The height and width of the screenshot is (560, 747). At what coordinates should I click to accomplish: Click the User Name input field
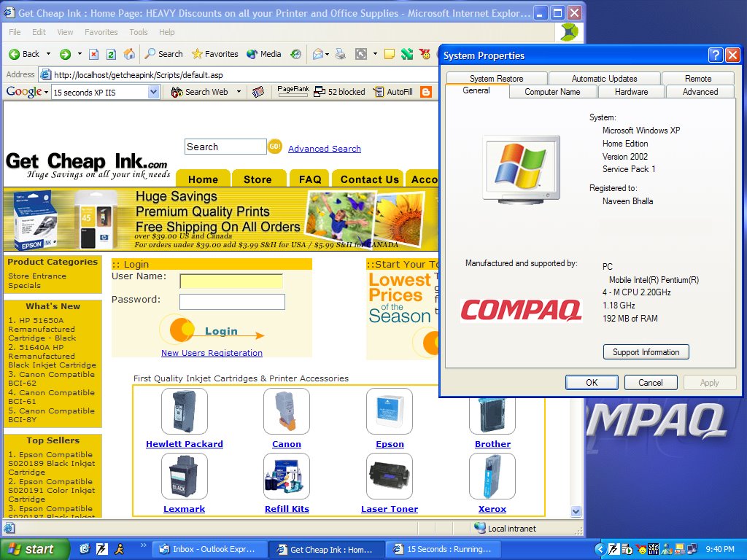coord(231,281)
